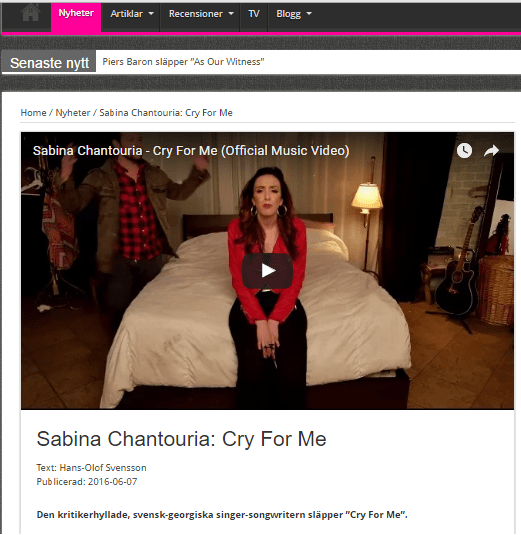Select Nyheter in the breadcrumb trail
The width and height of the screenshot is (521, 535).
pos(73,113)
